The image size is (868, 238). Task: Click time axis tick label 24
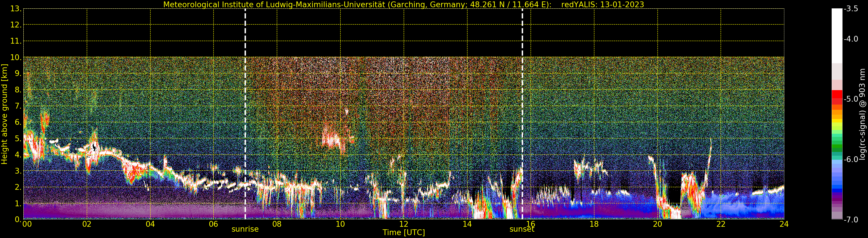pyautogui.click(x=784, y=224)
